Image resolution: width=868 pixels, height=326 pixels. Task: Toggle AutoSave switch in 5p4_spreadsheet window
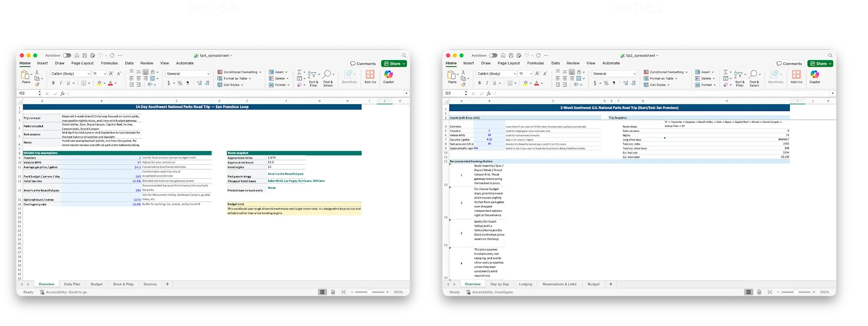click(67, 56)
